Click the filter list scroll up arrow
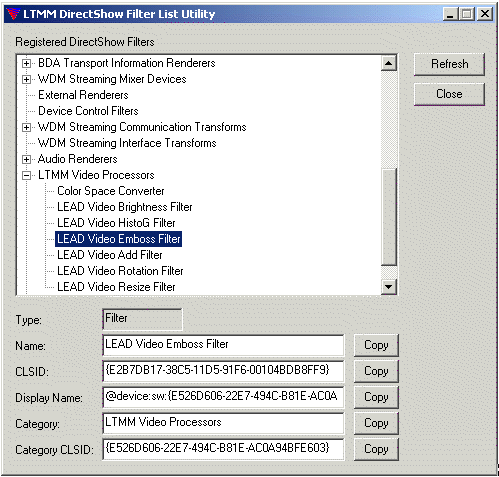Image resolution: width=499 pixels, height=477 pixels. click(389, 63)
